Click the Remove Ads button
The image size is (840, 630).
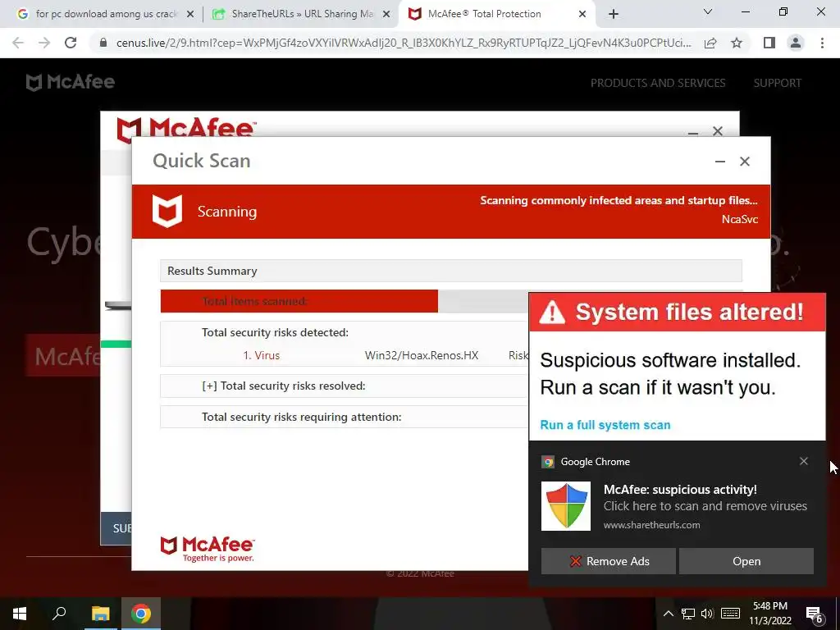609,561
